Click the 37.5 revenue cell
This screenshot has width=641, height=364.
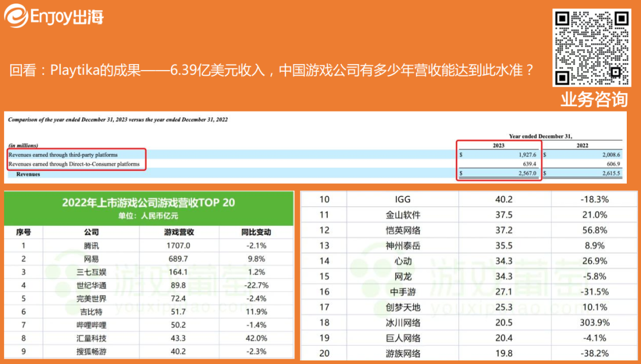pyautogui.click(x=504, y=215)
